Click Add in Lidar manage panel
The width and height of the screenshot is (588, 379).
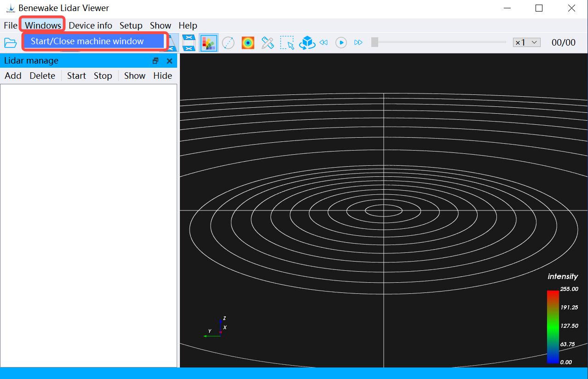pyautogui.click(x=13, y=76)
